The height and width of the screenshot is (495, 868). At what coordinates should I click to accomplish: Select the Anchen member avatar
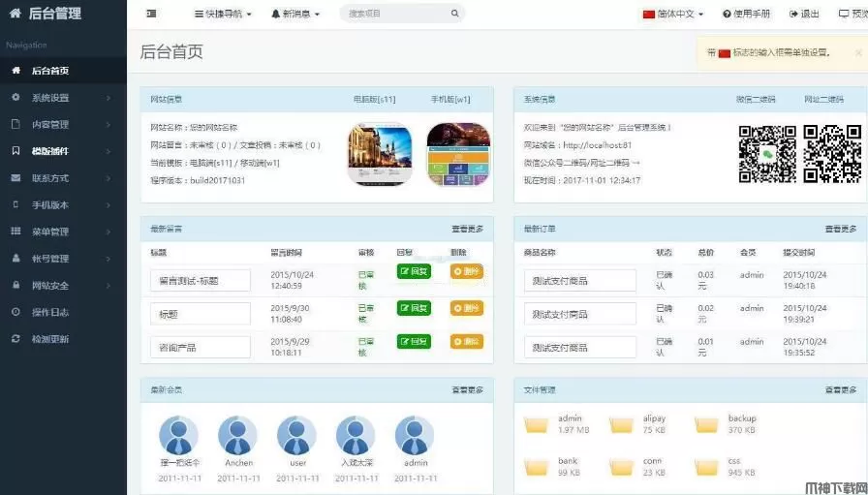coord(238,436)
